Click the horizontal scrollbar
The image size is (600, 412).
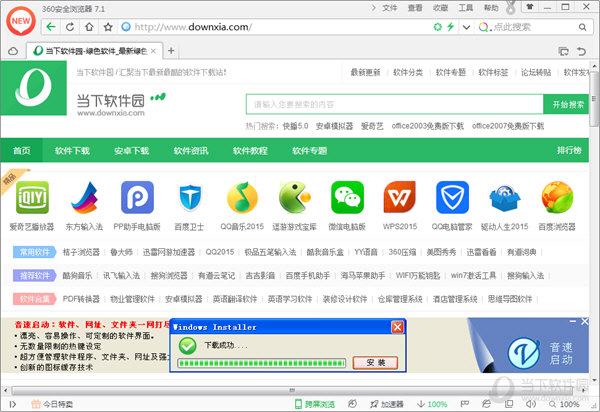tap(292, 390)
